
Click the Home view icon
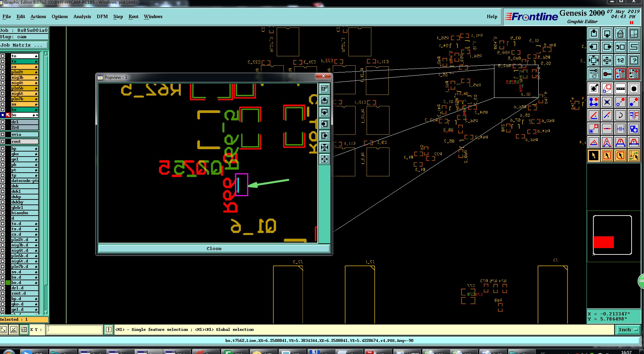click(621, 34)
